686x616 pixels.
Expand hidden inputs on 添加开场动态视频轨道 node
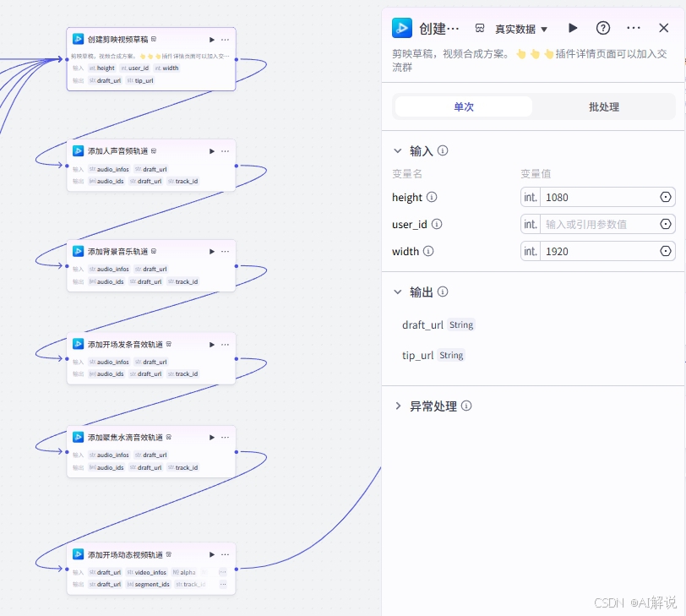click(x=223, y=572)
